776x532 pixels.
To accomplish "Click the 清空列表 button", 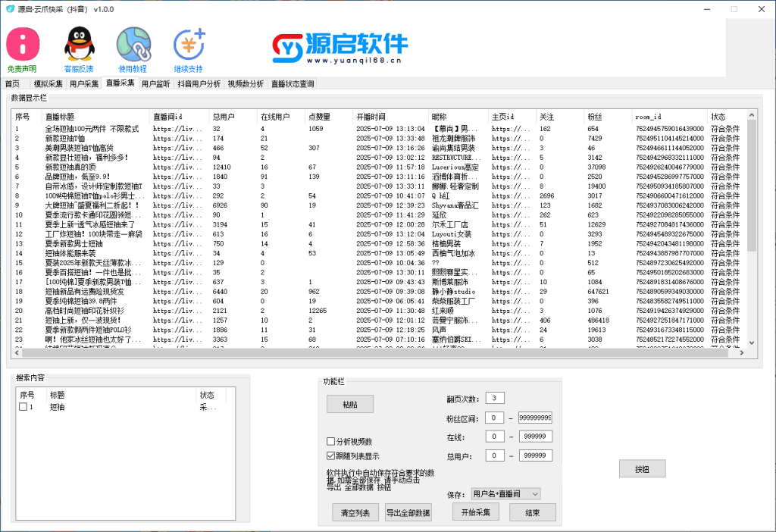I will coord(355,513).
